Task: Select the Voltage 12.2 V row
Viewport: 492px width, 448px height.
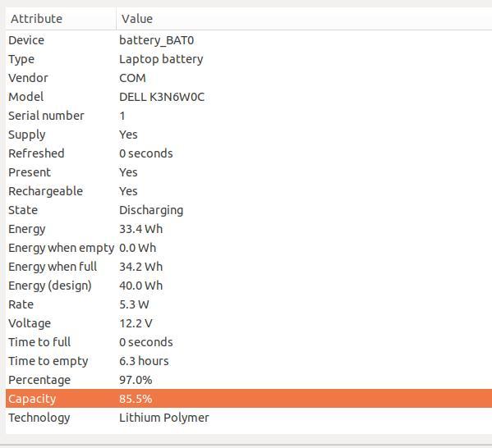Action: [249, 323]
